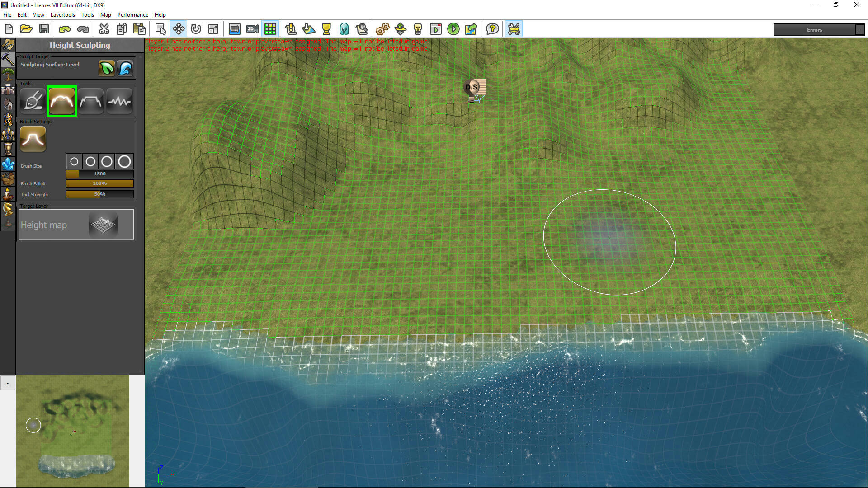Open the Performance menu
The image size is (868, 488).
click(x=133, y=15)
